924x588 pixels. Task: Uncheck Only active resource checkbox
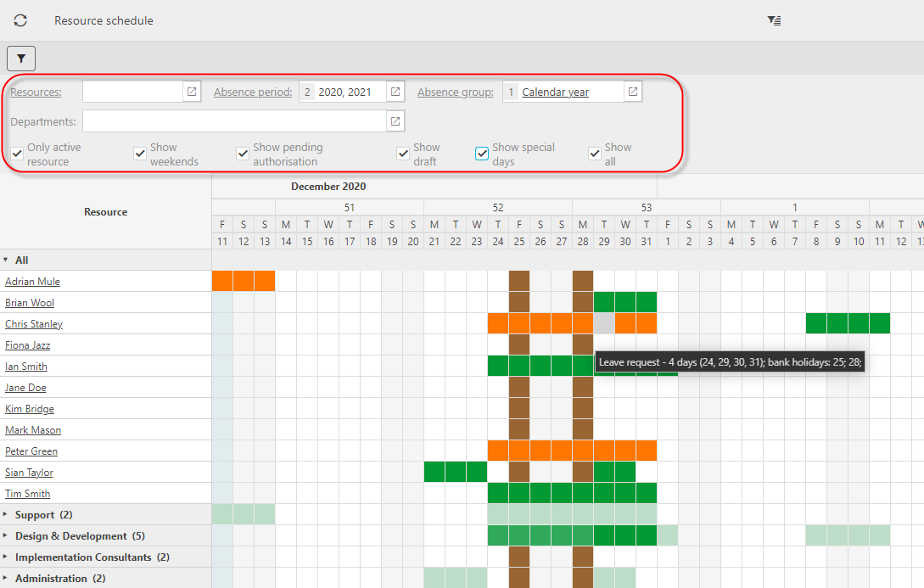pyautogui.click(x=17, y=154)
